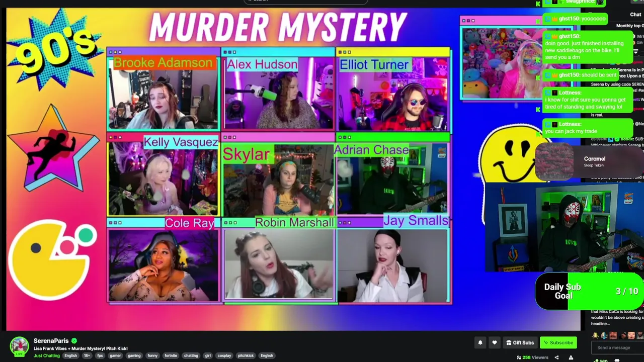Click the Alex Hudson webcam panel
This screenshot has height=362, width=644.
coord(278,90)
